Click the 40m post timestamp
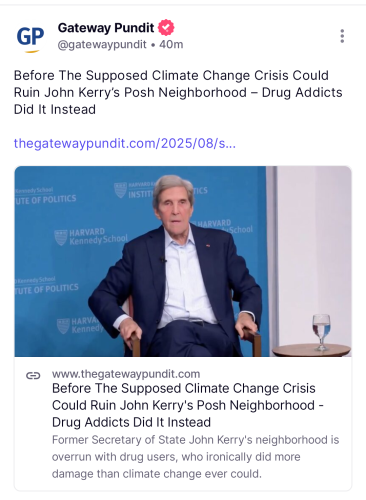The height and width of the screenshot is (500, 366). tap(171, 44)
